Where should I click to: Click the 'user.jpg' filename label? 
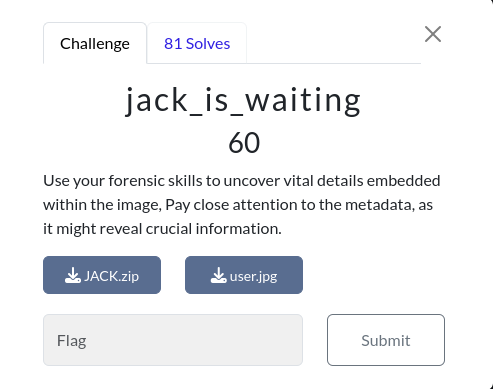coord(253,276)
